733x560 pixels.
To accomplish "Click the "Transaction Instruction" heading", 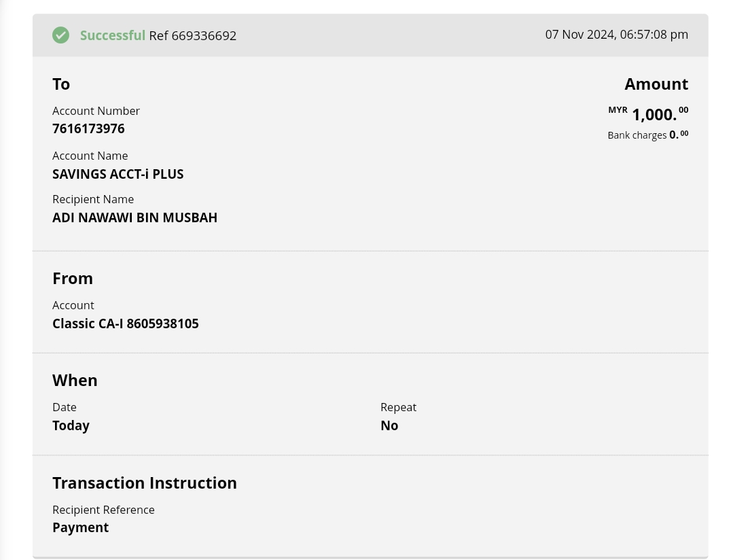I will point(145,483).
